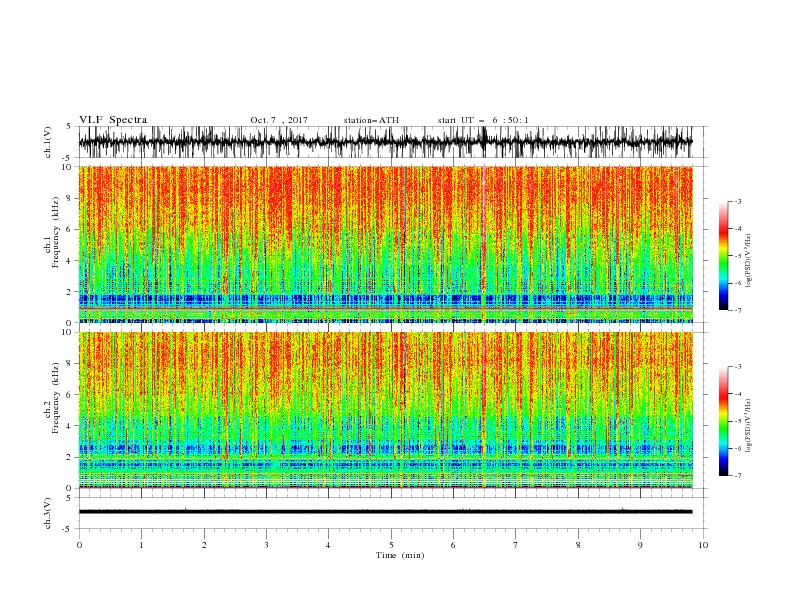Click the "-3" label on upper colorbar
792x612 pixels.
pos(737,201)
